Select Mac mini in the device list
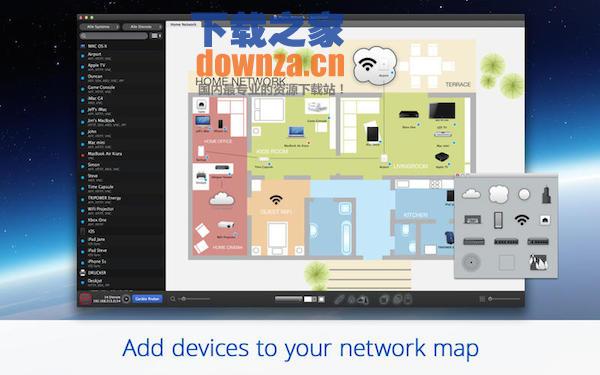Image resolution: width=600 pixels, height=375 pixels. click(121, 144)
